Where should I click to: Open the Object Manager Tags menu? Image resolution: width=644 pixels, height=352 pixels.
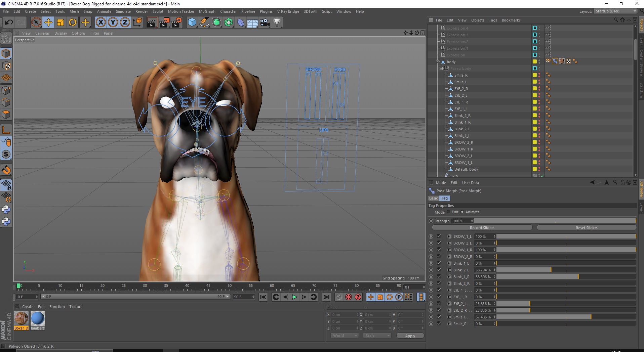tap(493, 20)
